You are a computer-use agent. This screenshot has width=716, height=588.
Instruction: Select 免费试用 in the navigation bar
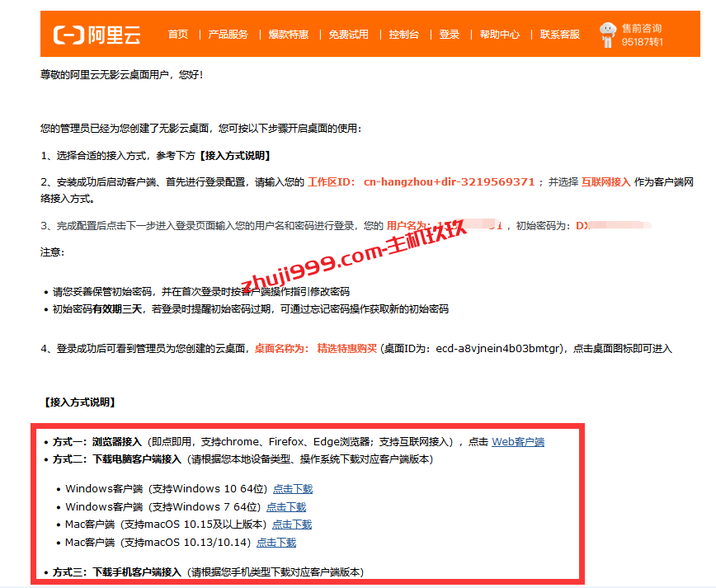(349, 35)
